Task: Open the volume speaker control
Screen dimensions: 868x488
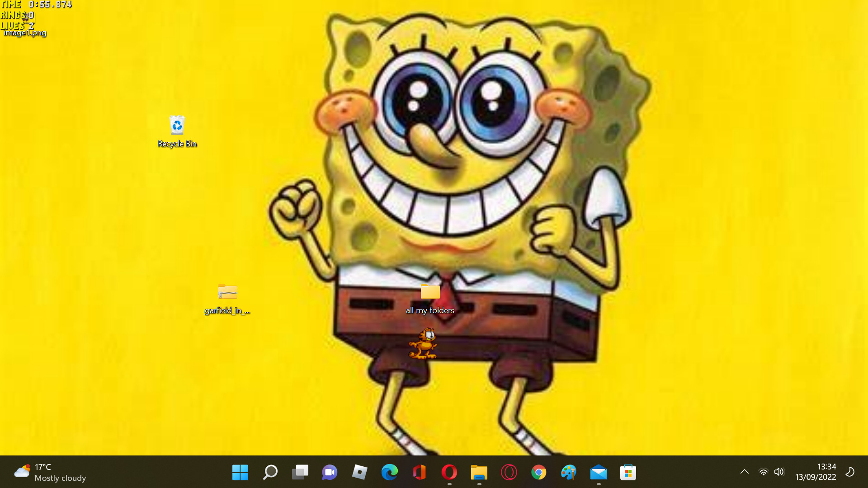Action: 779,472
